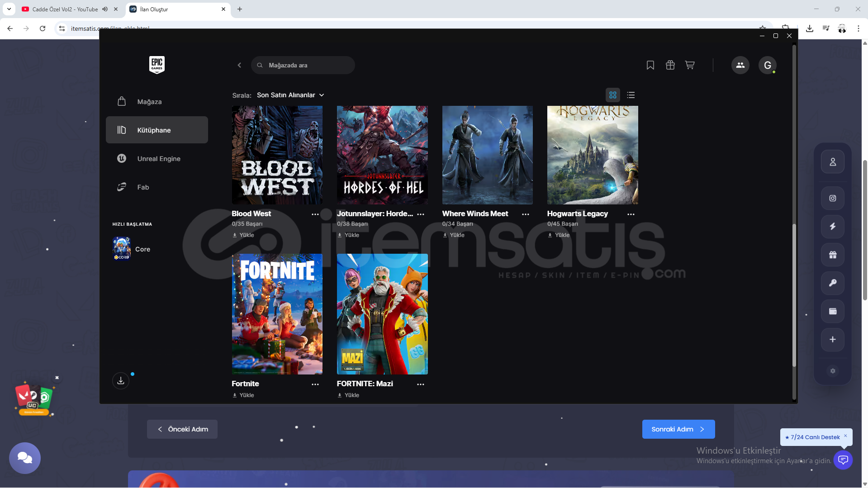
Task: Click the gift redeem icon in header
Action: pos(670,65)
